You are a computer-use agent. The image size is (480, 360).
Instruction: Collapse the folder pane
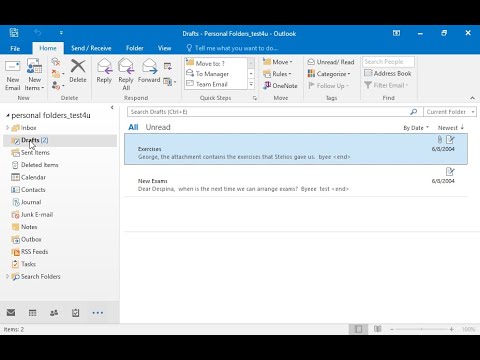pyautogui.click(x=112, y=107)
